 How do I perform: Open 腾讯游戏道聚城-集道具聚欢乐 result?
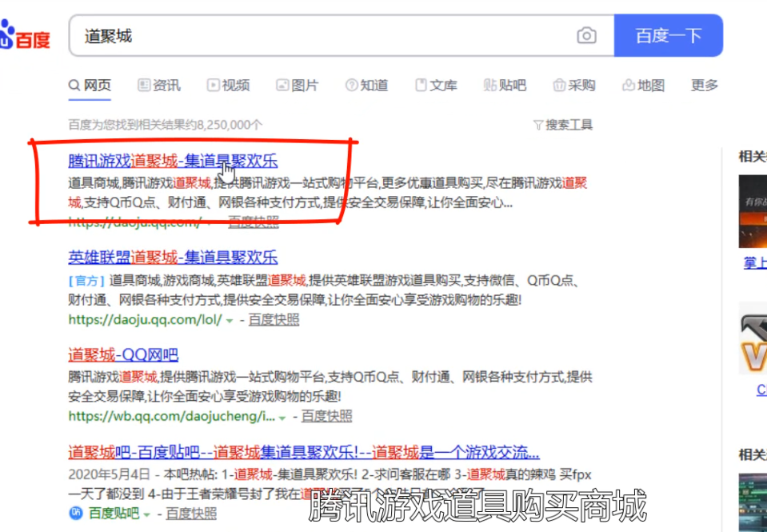pos(173,161)
